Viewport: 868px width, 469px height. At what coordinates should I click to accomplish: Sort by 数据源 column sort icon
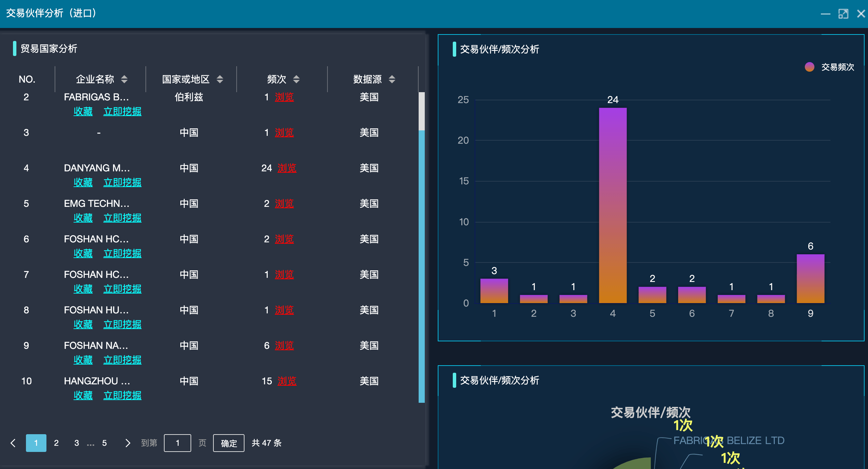point(392,79)
